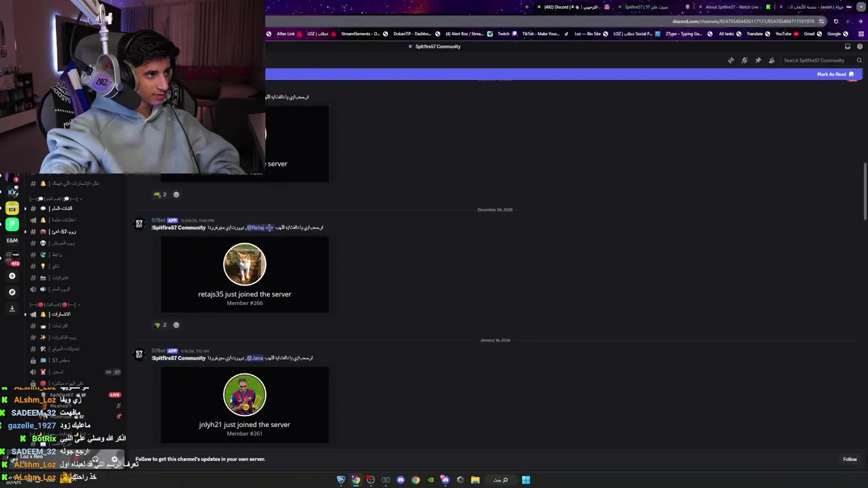Open Windows Start button on taskbar
The image size is (868, 488).
coord(526,480)
